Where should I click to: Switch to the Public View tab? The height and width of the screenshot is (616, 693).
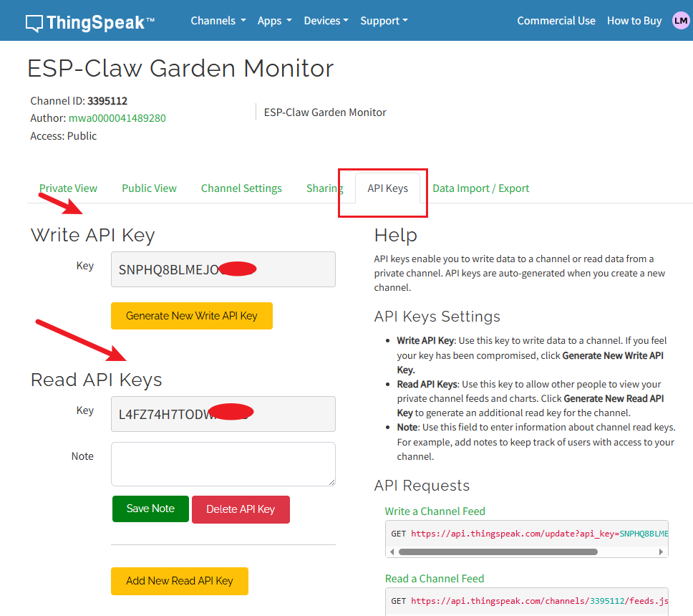149,188
